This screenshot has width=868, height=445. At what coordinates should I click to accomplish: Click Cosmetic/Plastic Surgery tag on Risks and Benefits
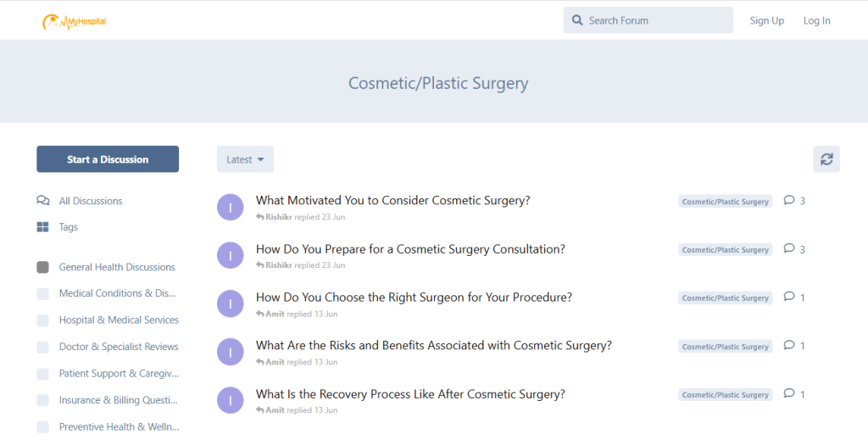725,347
